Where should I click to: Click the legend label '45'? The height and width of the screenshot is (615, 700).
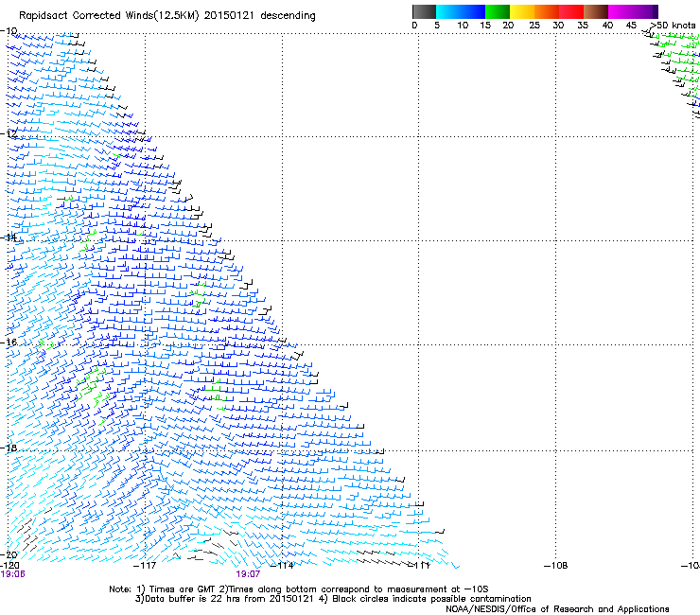click(631, 26)
